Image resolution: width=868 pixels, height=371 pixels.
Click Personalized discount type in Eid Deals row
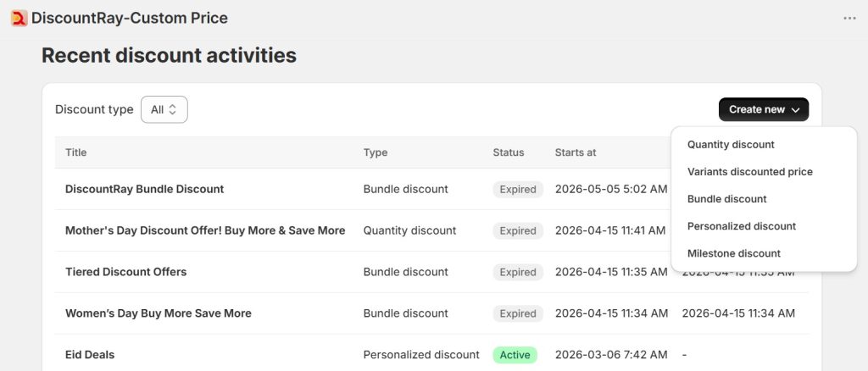pyautogui.click(x=421, y=354)
